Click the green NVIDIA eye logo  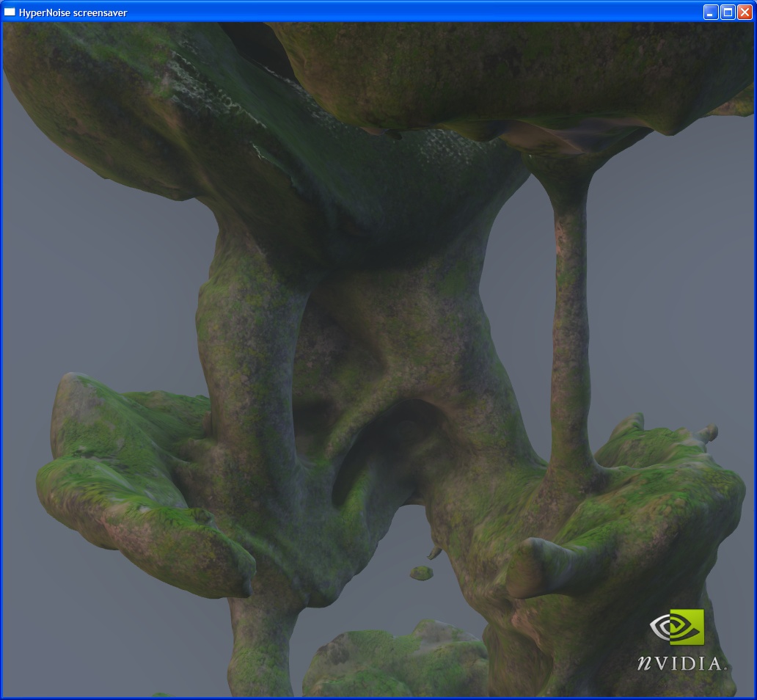coord(676,627)
